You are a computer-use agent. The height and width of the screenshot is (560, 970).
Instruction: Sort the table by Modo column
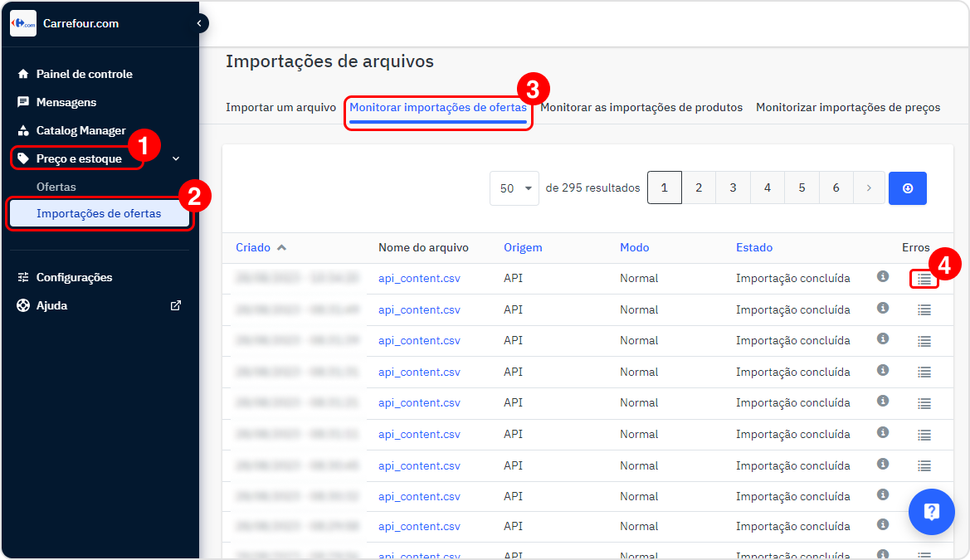635,247
